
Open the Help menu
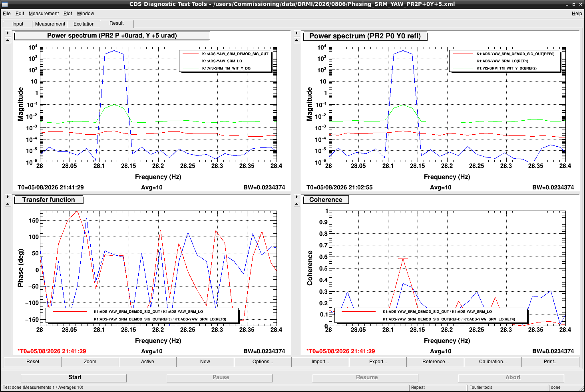pos(577,14)
